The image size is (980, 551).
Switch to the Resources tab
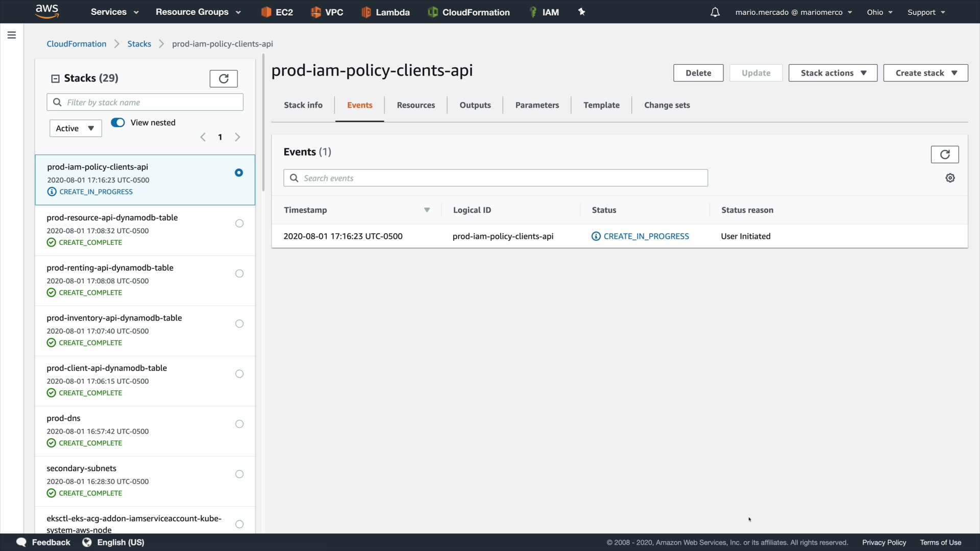(415, 105)
